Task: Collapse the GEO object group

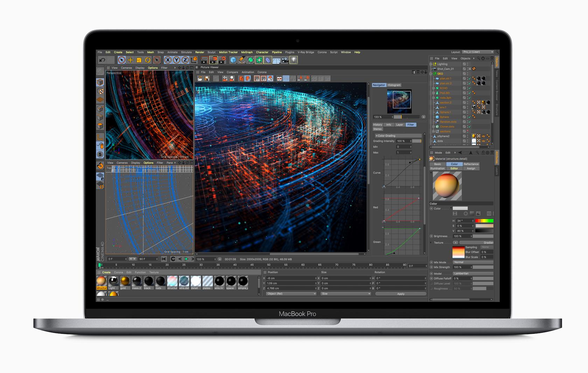Action: coord(431,74)
